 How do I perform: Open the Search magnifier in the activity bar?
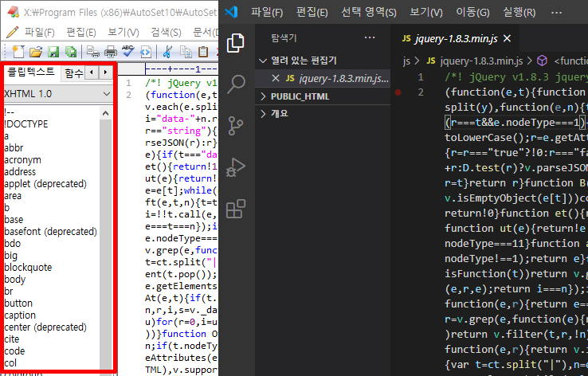(x=236, y=84)
